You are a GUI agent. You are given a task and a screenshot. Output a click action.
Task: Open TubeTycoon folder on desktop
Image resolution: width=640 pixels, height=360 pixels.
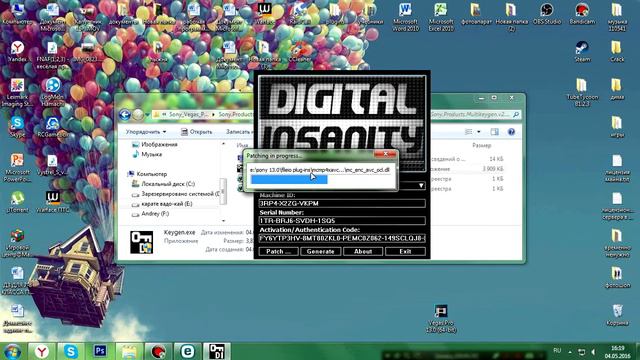[x=582, y=92]
